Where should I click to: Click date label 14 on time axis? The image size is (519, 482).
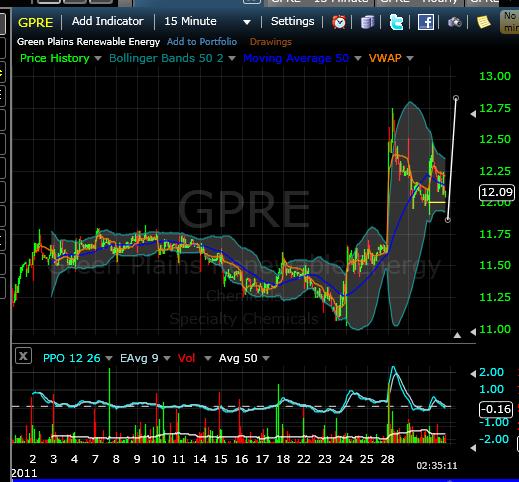[200, 459]
